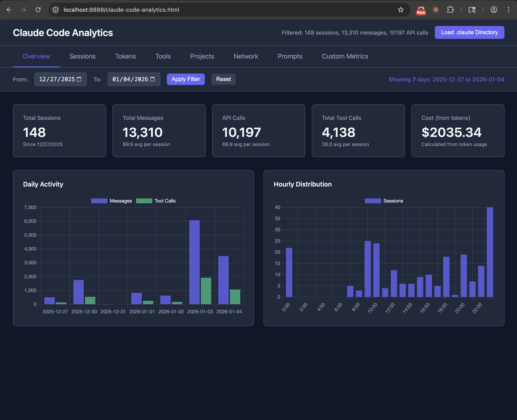Reload the analytics page
The height and width of the screenshot is (420, 517).
tap(38, 10)
